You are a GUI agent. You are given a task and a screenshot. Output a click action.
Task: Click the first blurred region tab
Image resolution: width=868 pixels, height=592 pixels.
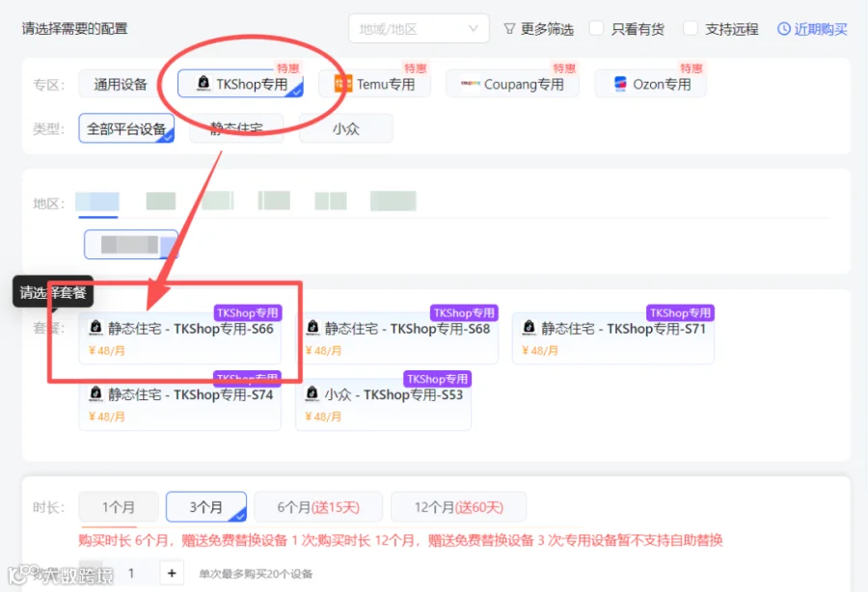coord(97,202)
